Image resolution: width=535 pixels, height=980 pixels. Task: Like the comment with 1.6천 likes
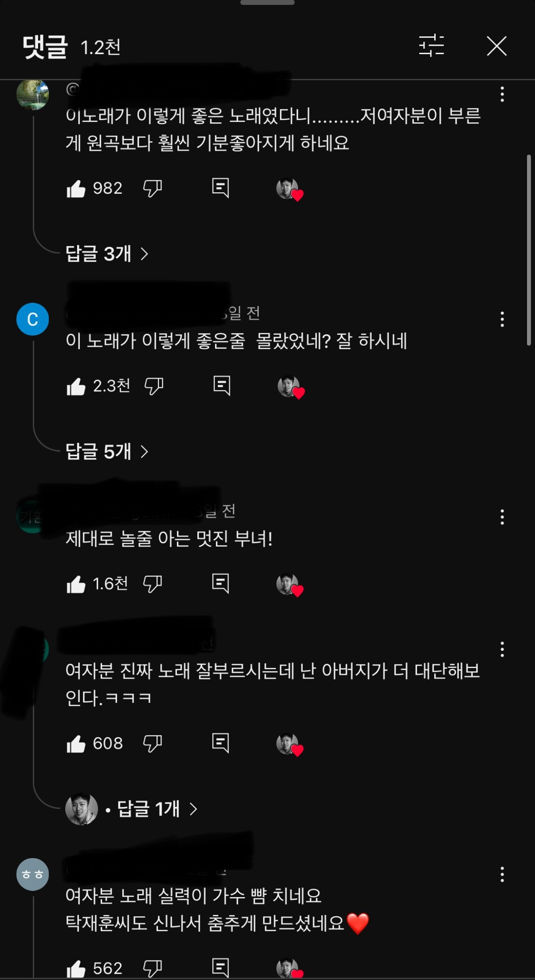(76, 584)
